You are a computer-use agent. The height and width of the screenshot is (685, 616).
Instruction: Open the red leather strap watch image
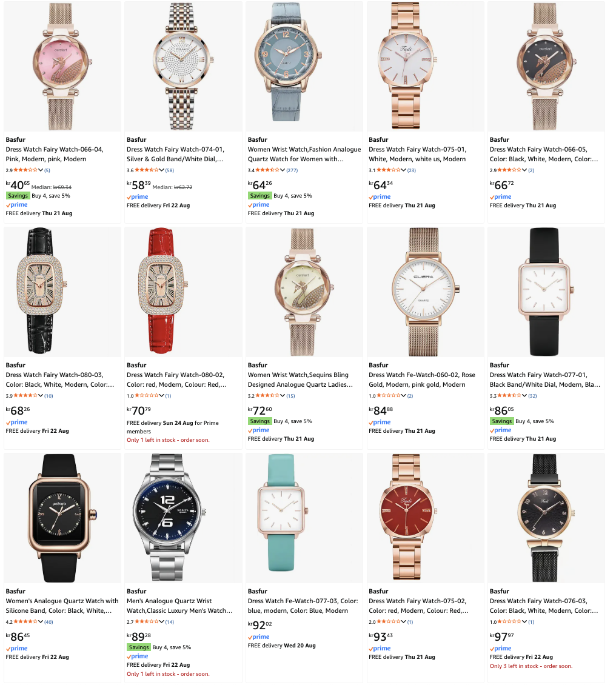tap(183, 292)
